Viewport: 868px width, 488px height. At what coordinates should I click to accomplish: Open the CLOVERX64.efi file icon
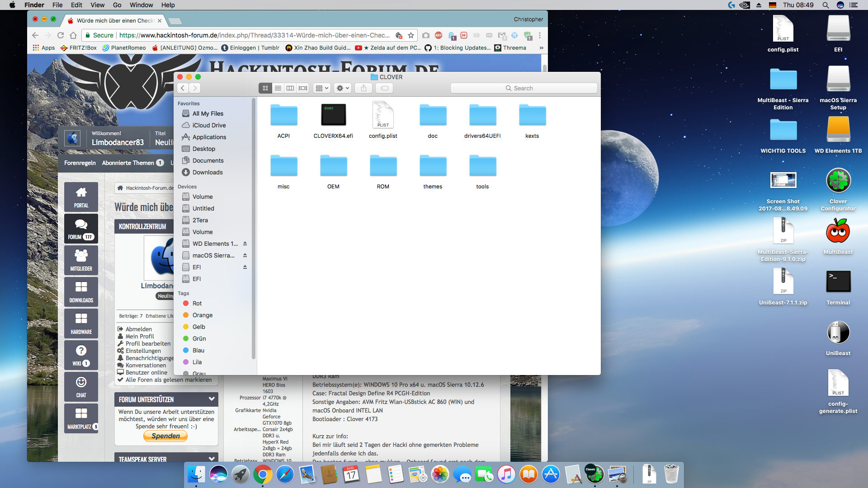[x=333, y=115]
